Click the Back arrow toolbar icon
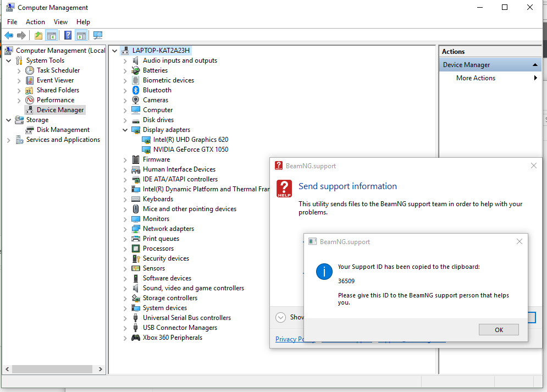Screen dimensions: 547x392 [9, 35]
